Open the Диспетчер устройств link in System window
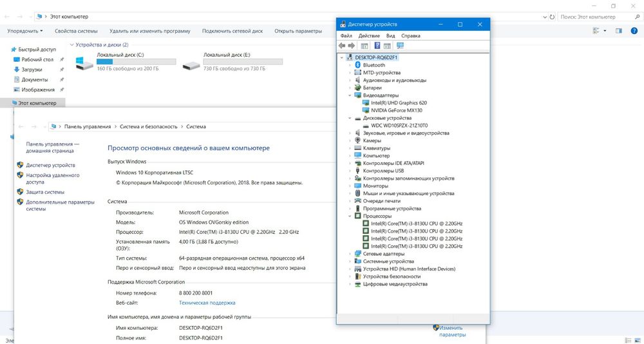Image resolution: width=644 pixels, height=344 pixels. point(50,165)
